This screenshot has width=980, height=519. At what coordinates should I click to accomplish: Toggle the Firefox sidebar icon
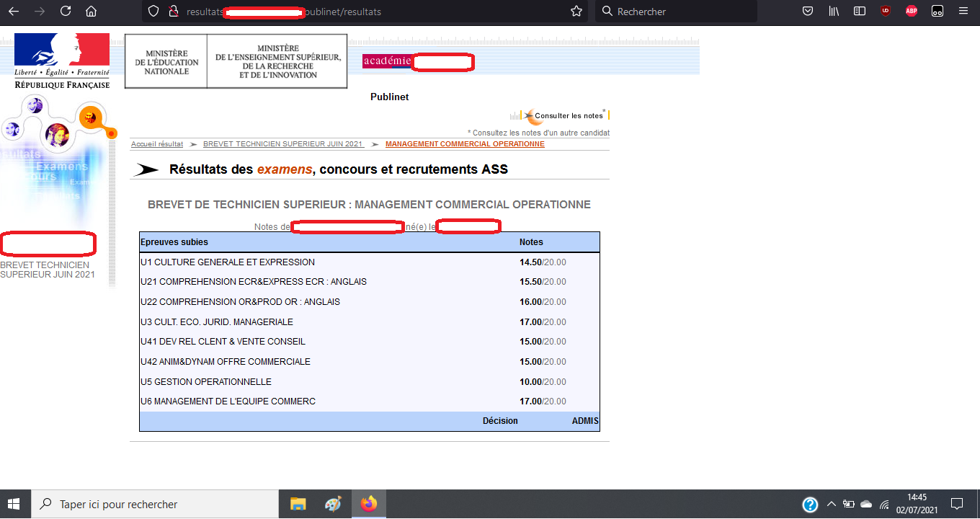(x=859, y=12)
